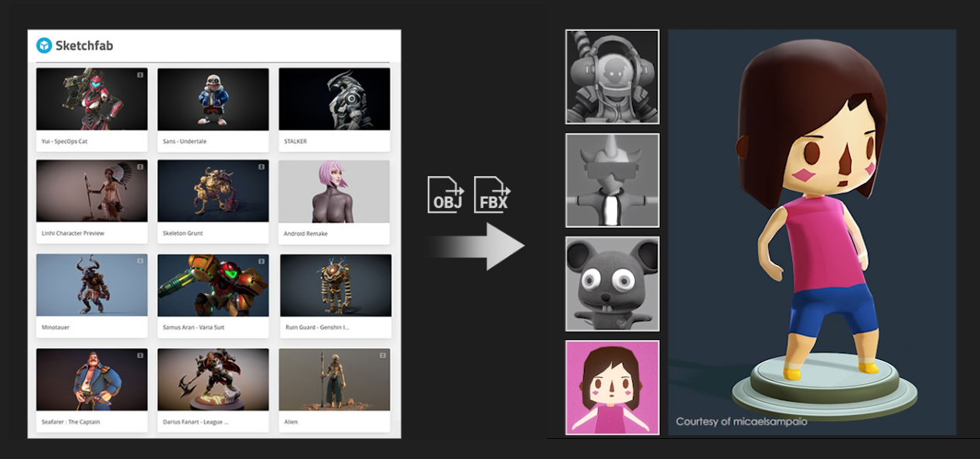This screenshot has height=459, width=980.
Task: Click the Sketchfab wordmark text
Action: coord(84,46)
